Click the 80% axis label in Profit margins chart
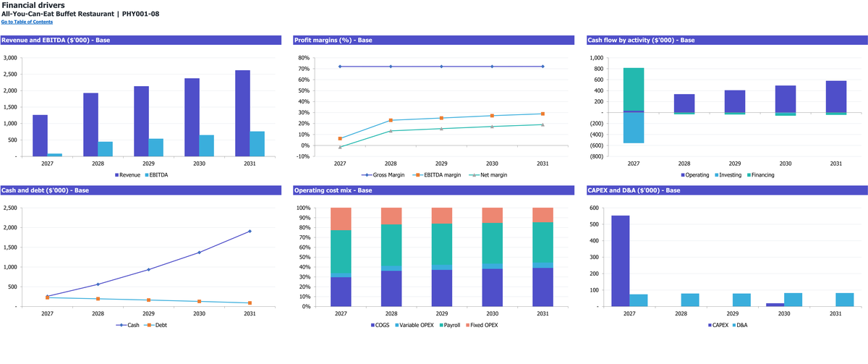Viewport: 868px width, 364px height. 304,58
